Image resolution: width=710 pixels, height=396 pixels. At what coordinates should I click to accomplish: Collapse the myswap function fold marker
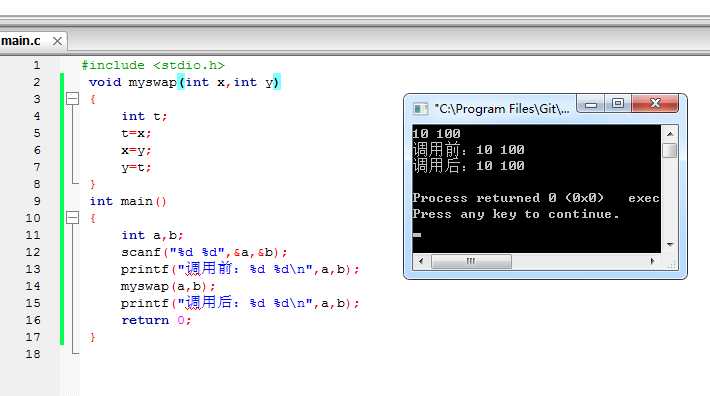click(x=72, y=99)
